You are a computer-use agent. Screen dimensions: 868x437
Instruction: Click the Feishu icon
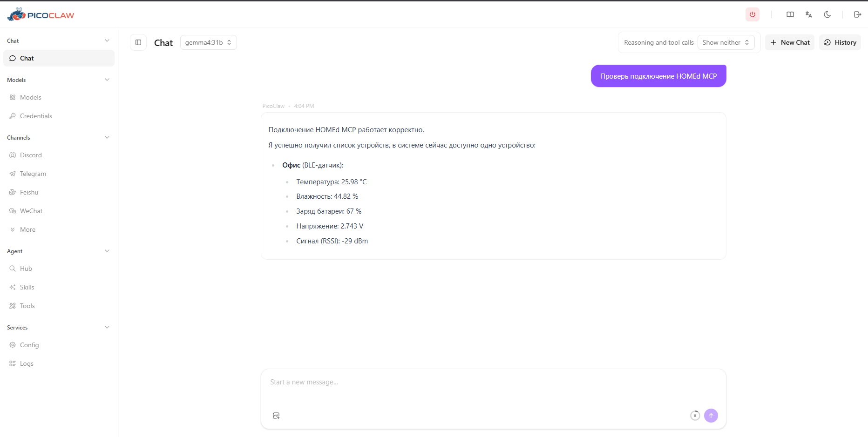coord(13,192)
